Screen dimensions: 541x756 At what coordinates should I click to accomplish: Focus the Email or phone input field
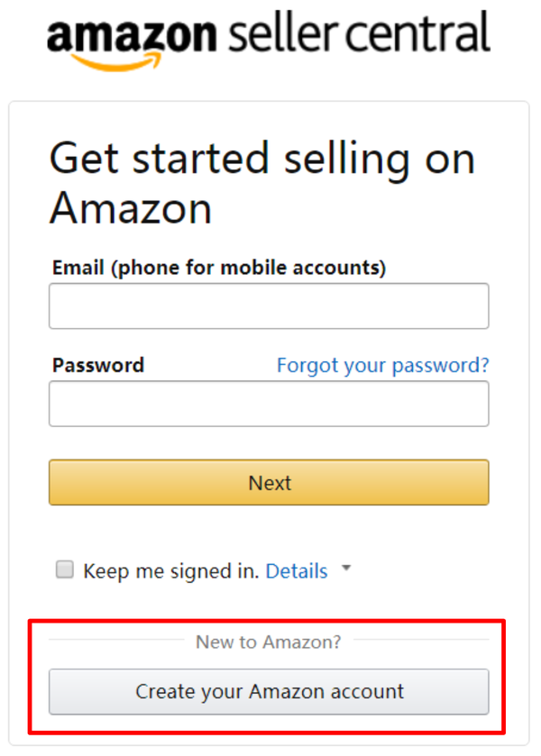pos(269,306)
